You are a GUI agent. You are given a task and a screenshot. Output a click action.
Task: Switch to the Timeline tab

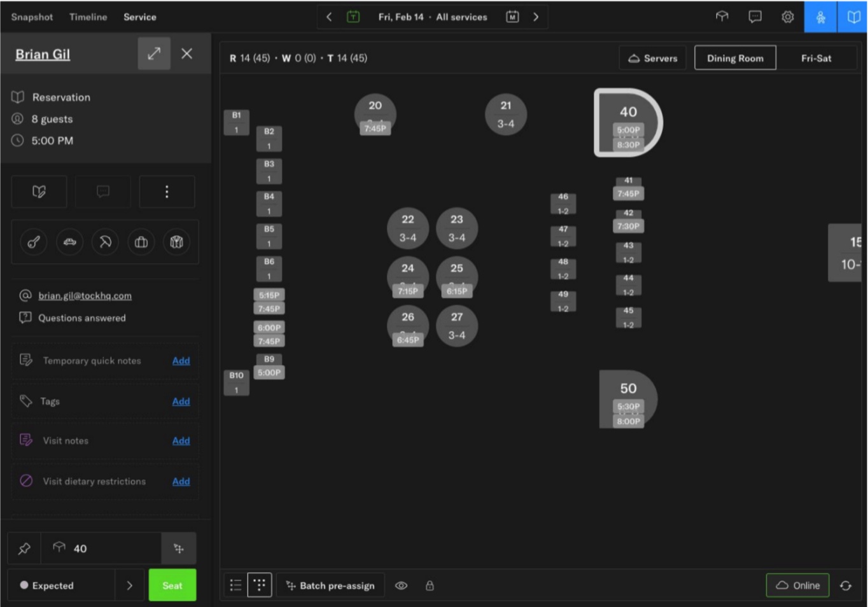88,17
